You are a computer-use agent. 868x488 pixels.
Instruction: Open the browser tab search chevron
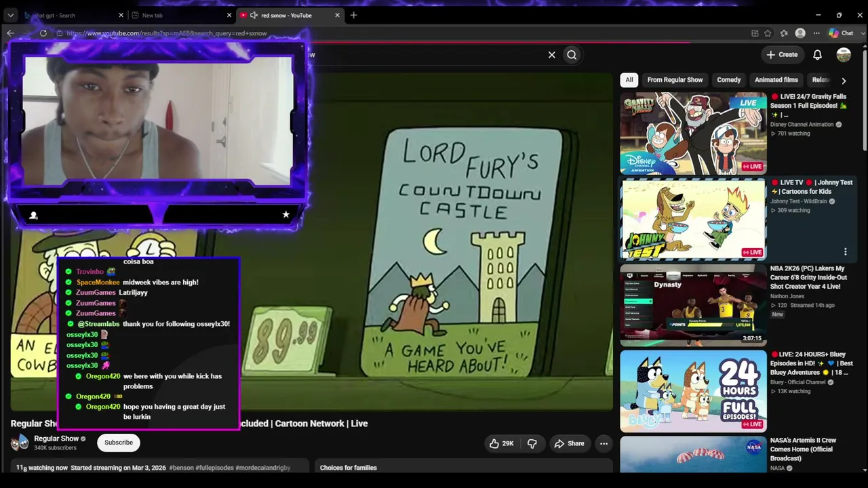pos(10,15)
